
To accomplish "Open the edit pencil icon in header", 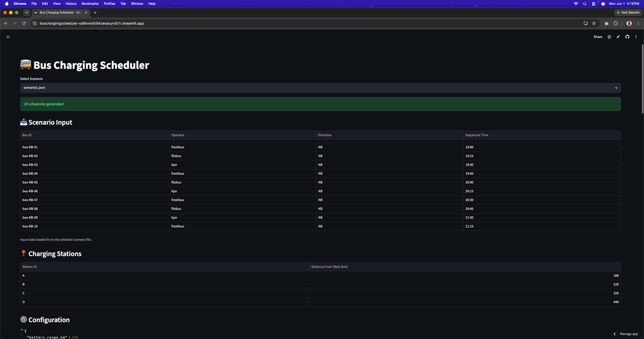I will 618,37.
